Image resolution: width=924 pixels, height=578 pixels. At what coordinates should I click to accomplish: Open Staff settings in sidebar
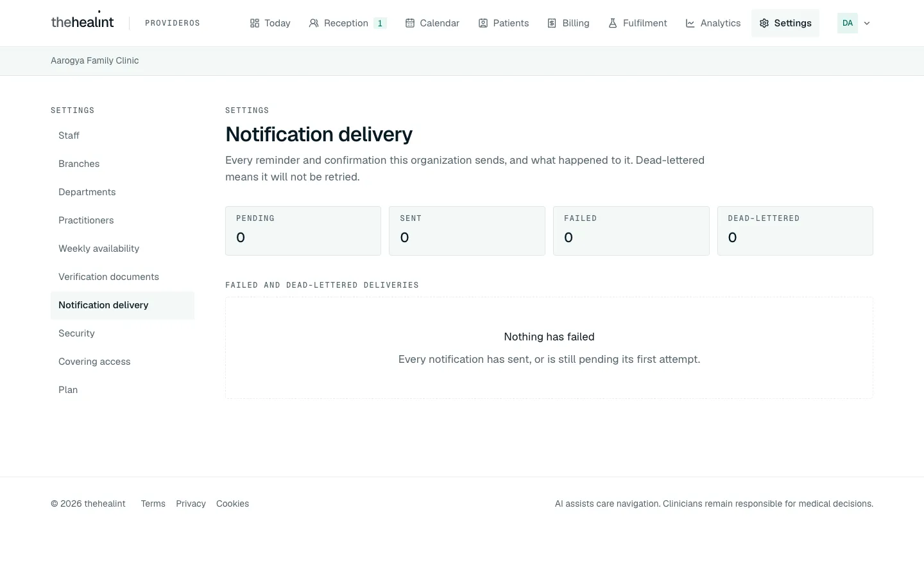tap(123, 136)
